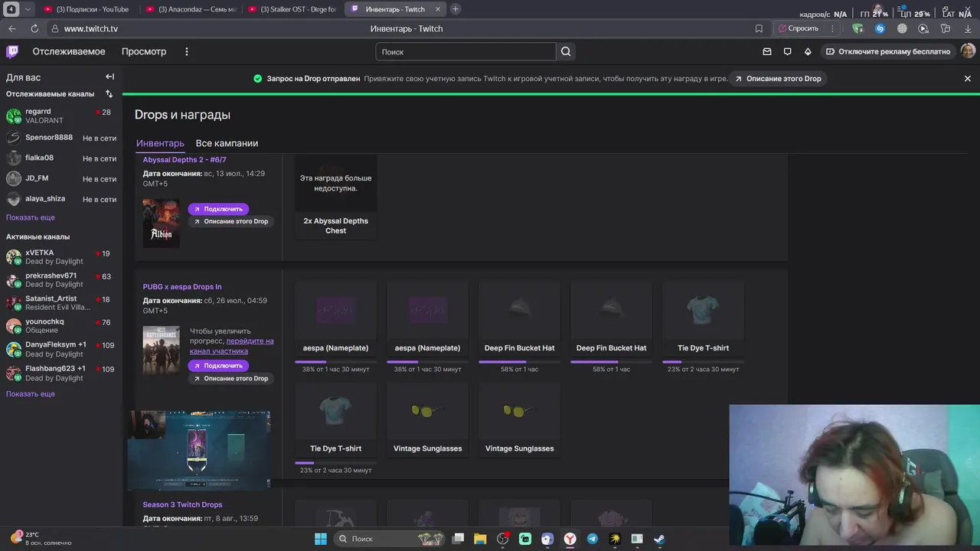Open Описание этого Drop under Abyssal Depths

pyautogui.click(x=230, y=221)
